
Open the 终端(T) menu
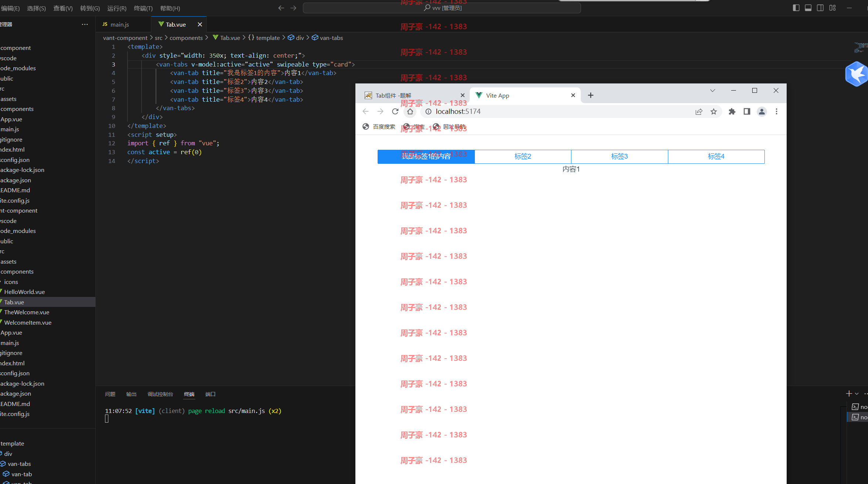point(143,8)
